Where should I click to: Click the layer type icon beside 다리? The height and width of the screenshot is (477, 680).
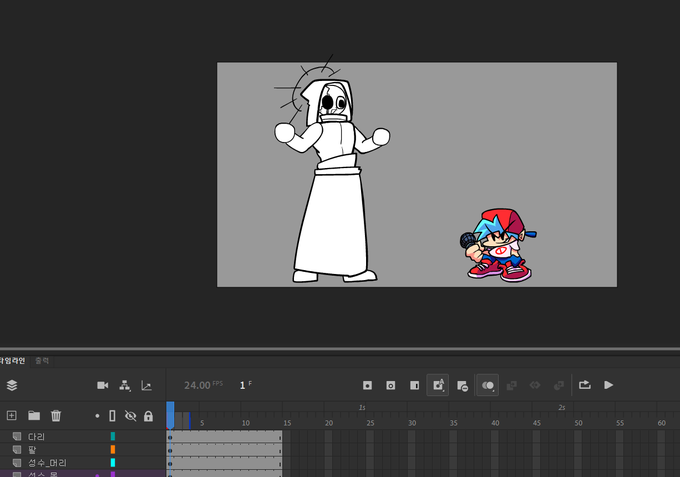(17, 436)
